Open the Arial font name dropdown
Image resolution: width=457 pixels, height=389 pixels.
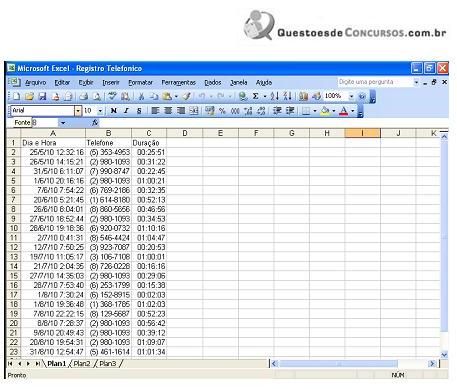[x=78, y=111]
